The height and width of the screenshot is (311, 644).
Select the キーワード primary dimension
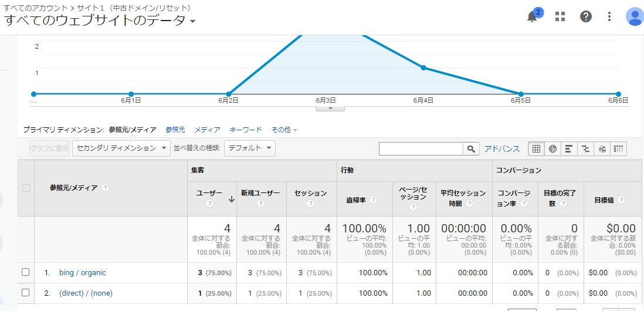(245, 130)
